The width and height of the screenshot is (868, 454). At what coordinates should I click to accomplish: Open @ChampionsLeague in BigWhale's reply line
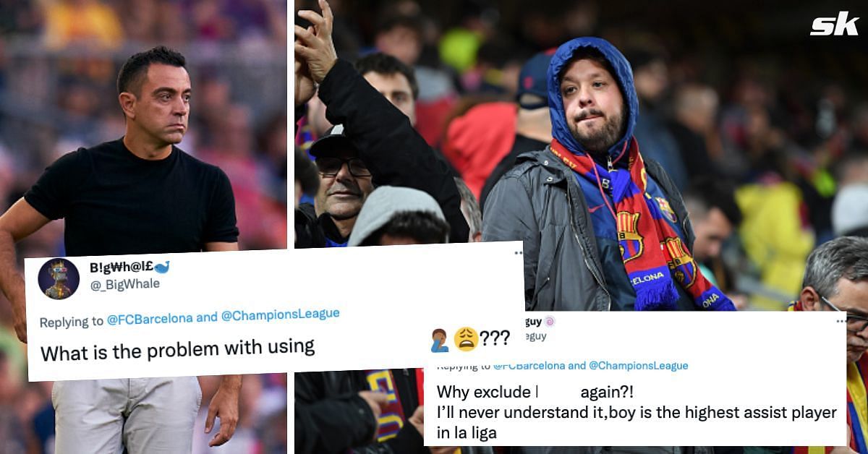(280, 315)
